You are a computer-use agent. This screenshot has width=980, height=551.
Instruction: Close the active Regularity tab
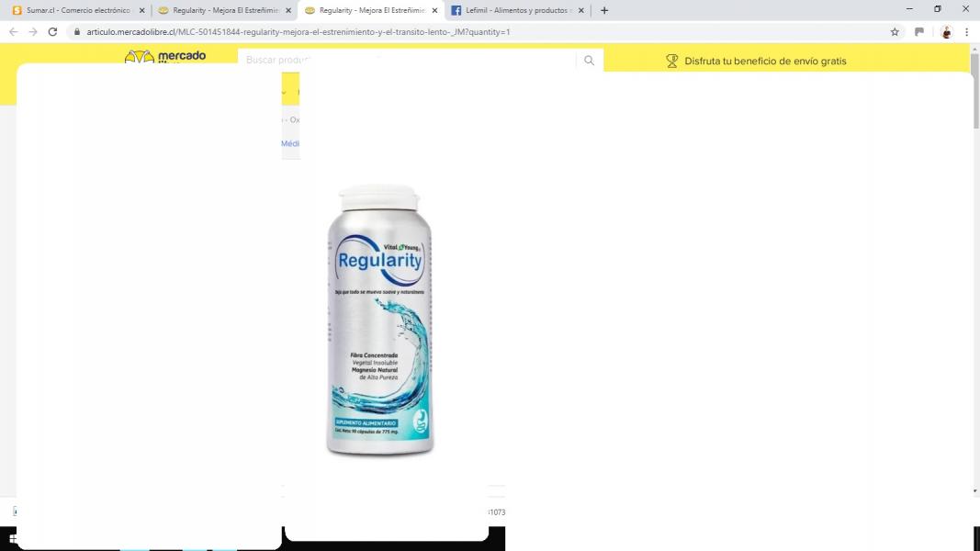[x=434, y=11]
